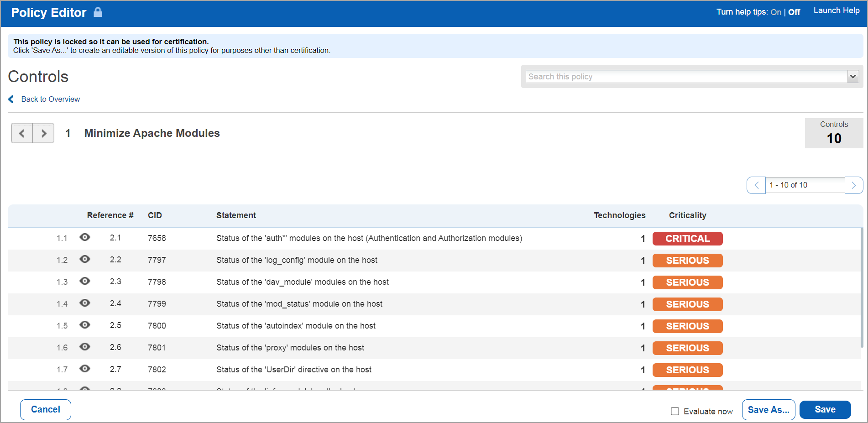Preview the 'UserDir' directive control with its eye icon
Viewport: 868px width, 423px height.
click(x=85, y=369)
